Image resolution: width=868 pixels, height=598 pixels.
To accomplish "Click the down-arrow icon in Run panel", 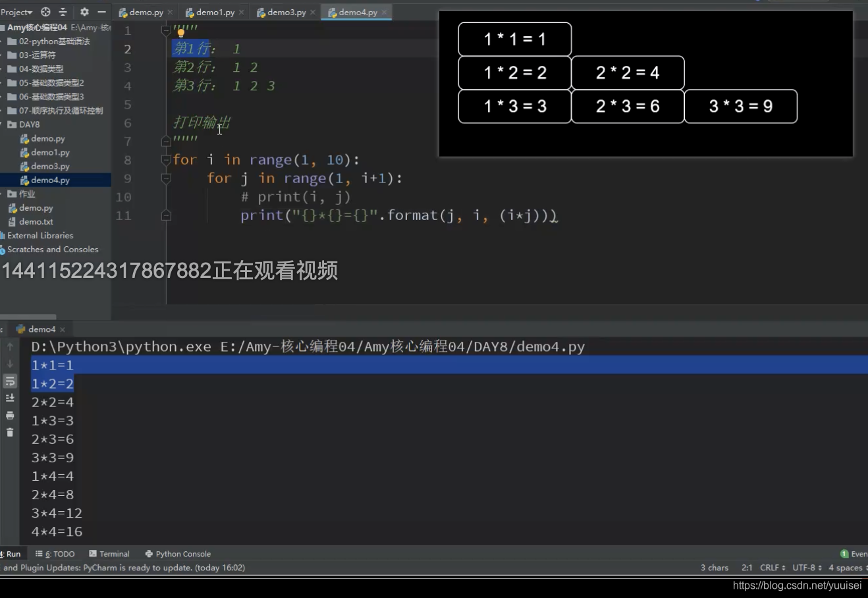I will click(10, 364).
